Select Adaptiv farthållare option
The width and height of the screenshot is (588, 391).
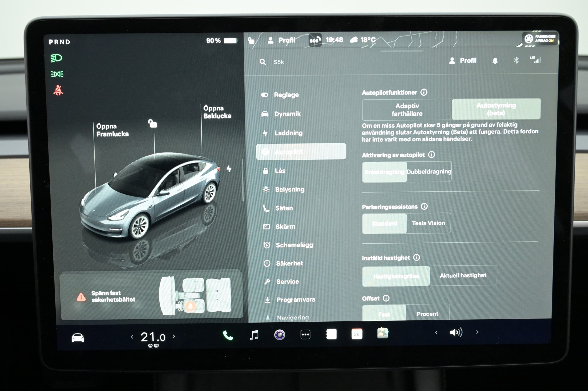407,110
